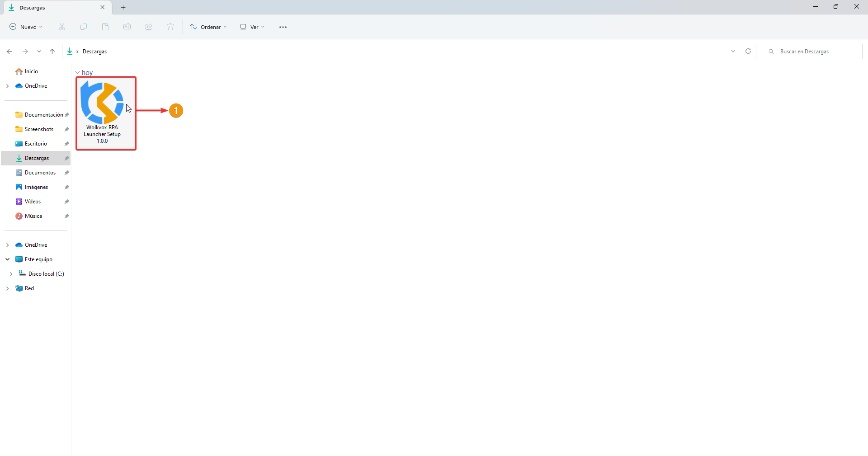Expand the Disco local (C:) node
The height and width of the screenshot is (456, 868).
(x=11, y=274)
